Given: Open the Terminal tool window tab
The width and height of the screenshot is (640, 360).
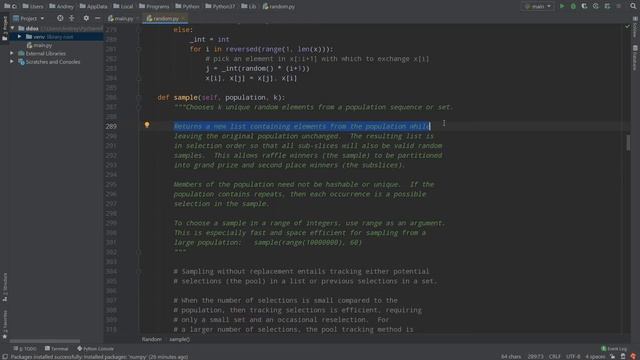Looking at the screenshot, I should [56, 349].
